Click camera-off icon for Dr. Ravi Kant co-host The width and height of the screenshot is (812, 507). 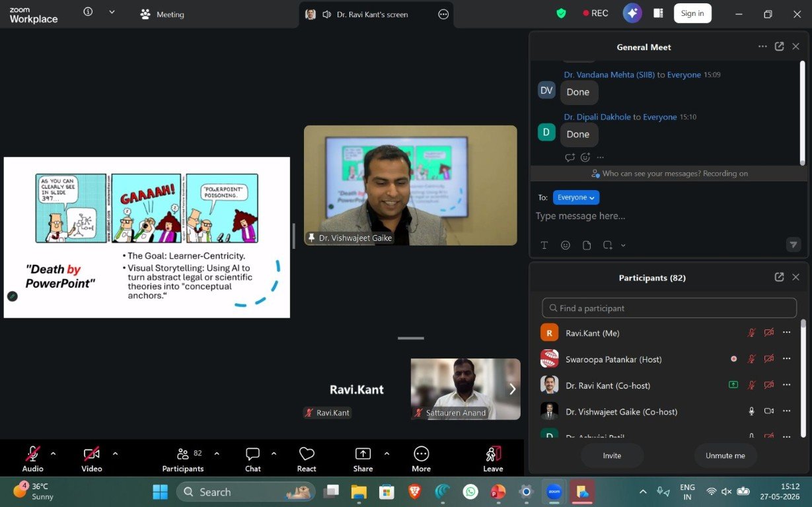pyautogui.click(x=769, y=385)
